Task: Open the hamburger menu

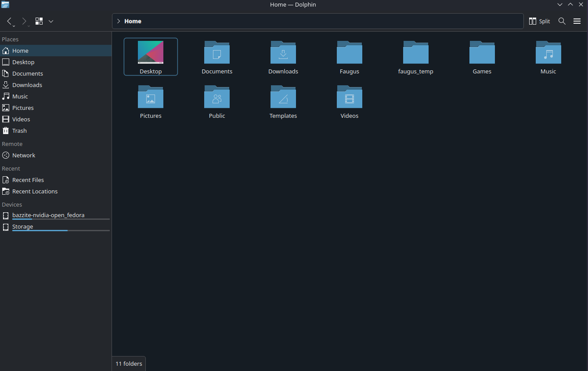Action: click(577, 21)
